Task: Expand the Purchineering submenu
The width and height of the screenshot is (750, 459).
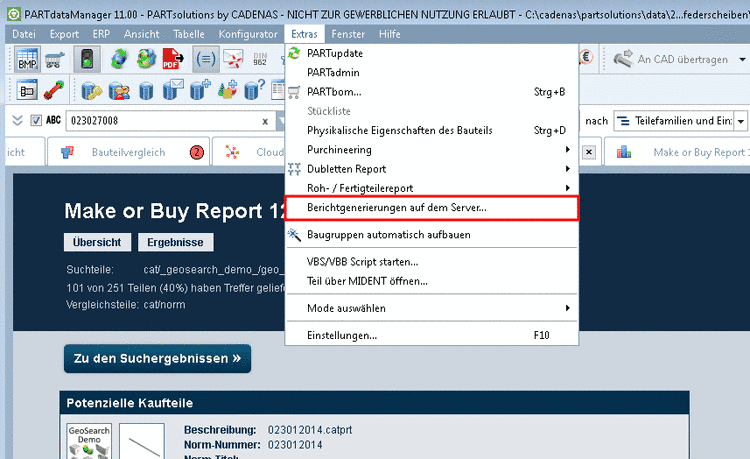Action: 567,150
